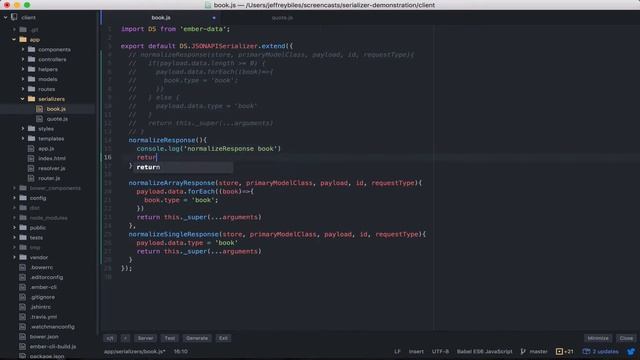
Task: Expand the public folder arrow
Action: (14, 227)
